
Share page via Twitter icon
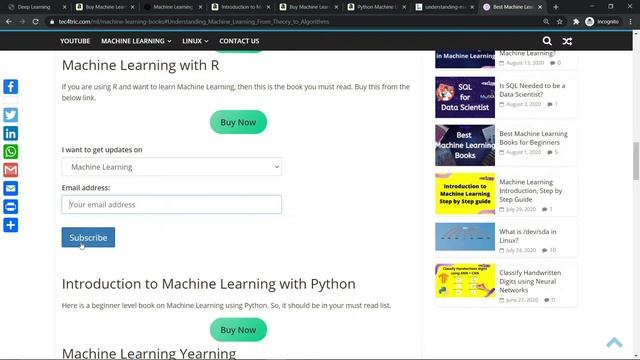pyautogui.click(x=11, y=115)
